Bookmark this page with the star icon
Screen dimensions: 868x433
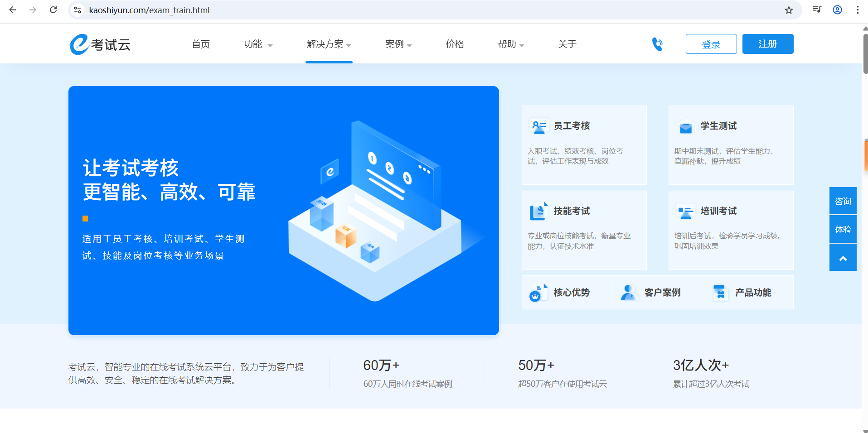pyautogui.click(x=789, y=10)
